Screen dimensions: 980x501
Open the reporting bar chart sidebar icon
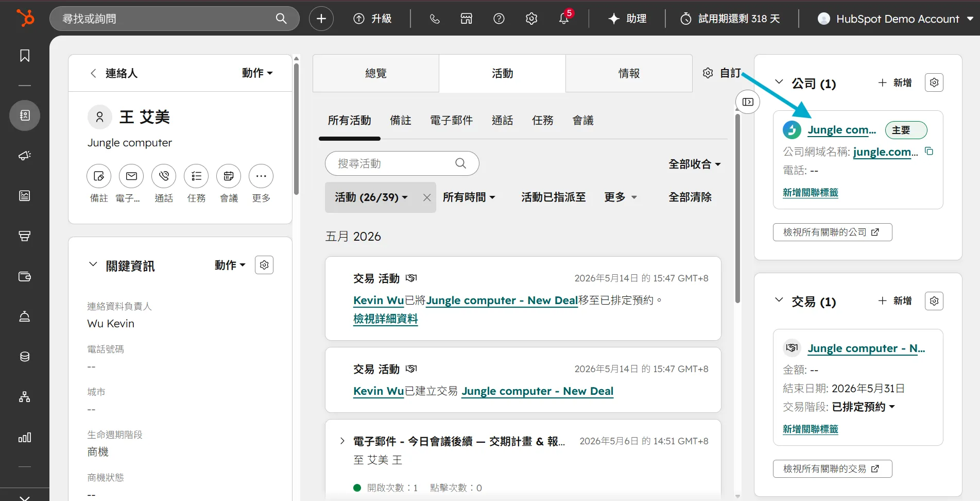(x=25, y=438)
